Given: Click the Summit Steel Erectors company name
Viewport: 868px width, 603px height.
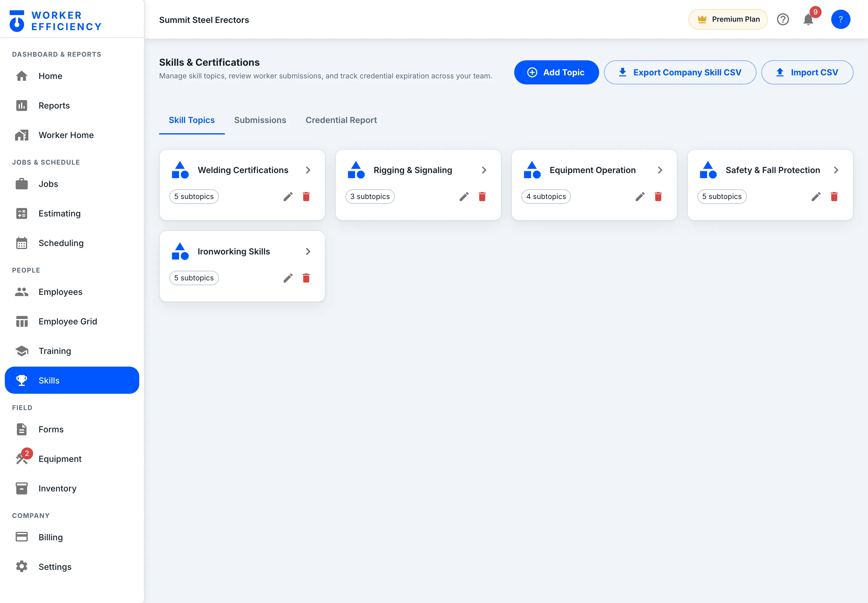Looking at the screenshot, I should click(204, 20).
